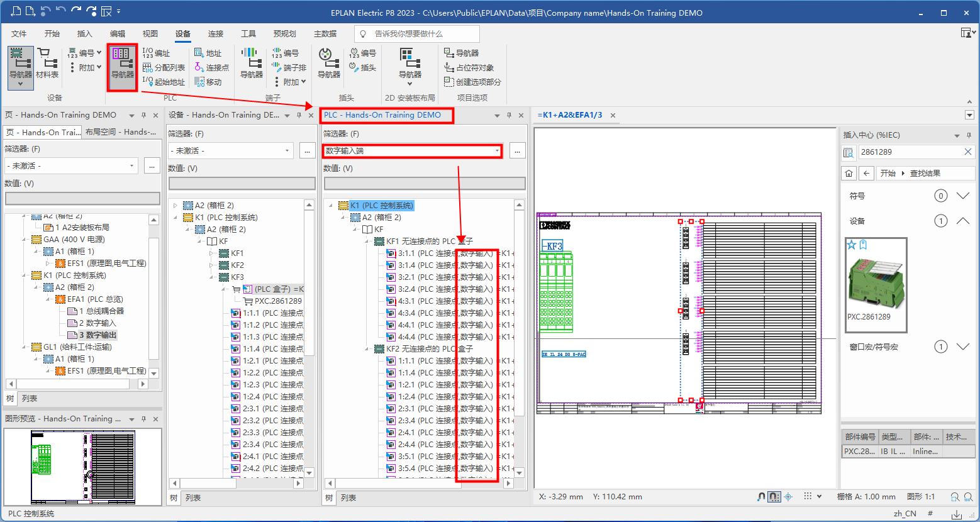Click the 设备 navigator filter ellipsis button
This screenshot has height=522, width=980.
pyautogui.click(x=307, y=150)
